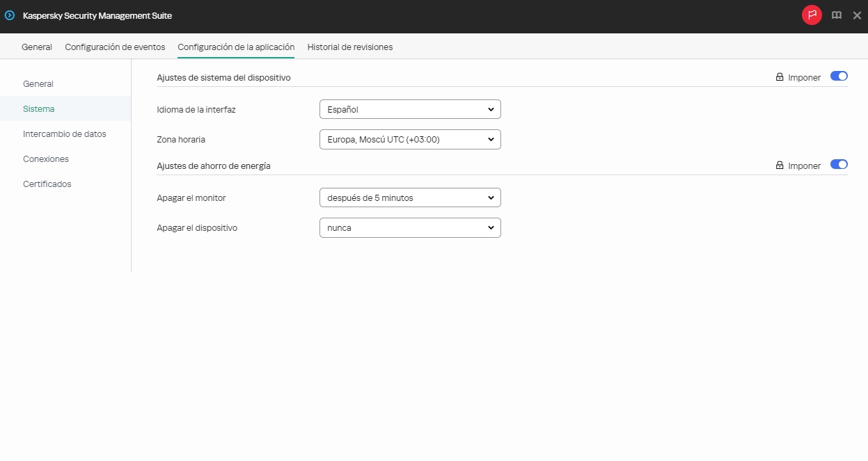Disable Imponer for Ajustes de sistema del dispositivo
The height and width of the screenshot is (461, 868).
pos(839,76)
